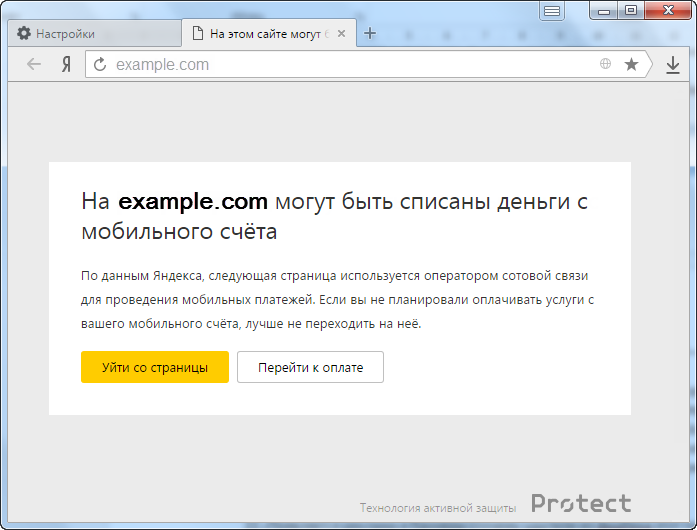Open the browser hamburger menu
This screenshot has width=697, height=530.
(552, 11)
